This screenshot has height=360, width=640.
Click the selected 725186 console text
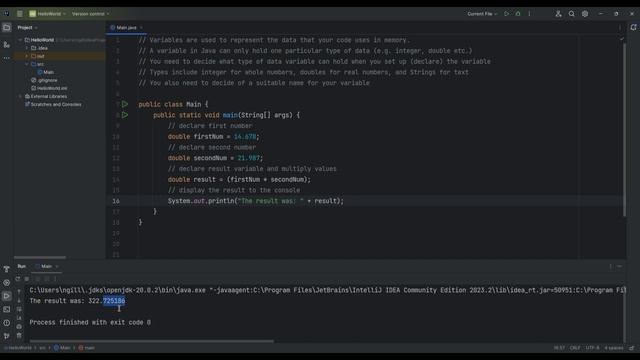pos(114,301)
